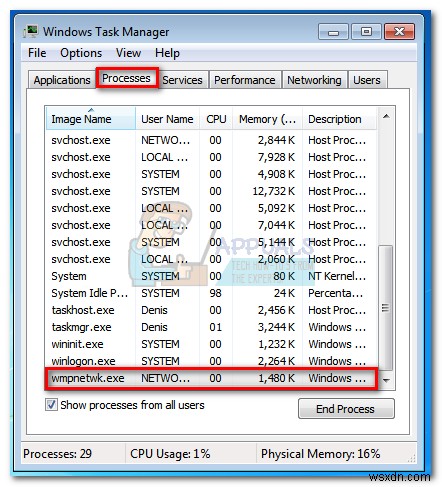The width and height of the screenshot is (442, 487).
Task: Switch to the Users tab
Action: (367, 80)
